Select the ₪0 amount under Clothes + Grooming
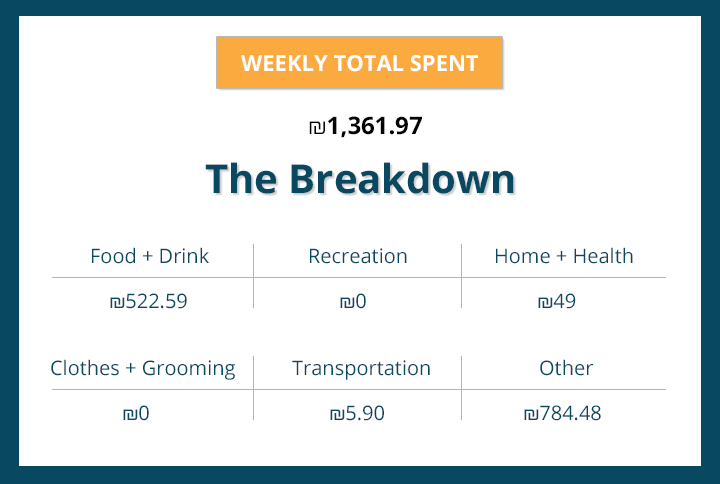 click(x=135, y=412)
